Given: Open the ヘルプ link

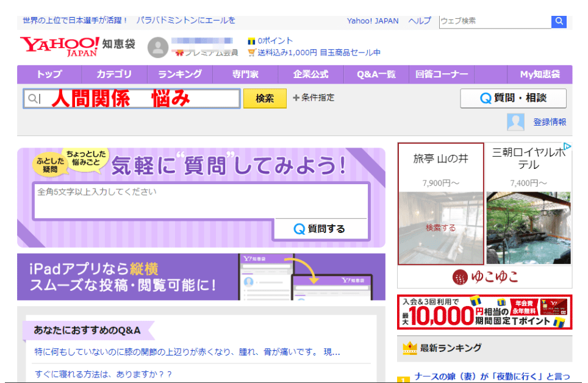Looking at the screenshot, I should 420,21.
